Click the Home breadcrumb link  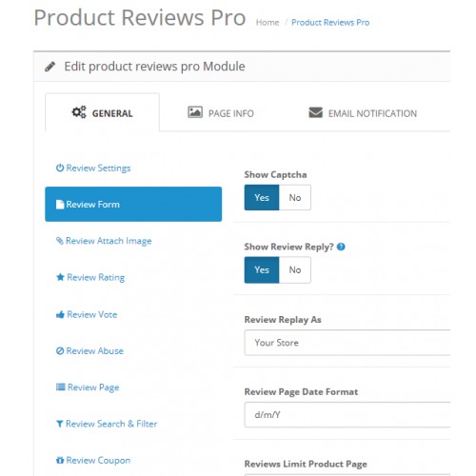[x=268, y=23]
